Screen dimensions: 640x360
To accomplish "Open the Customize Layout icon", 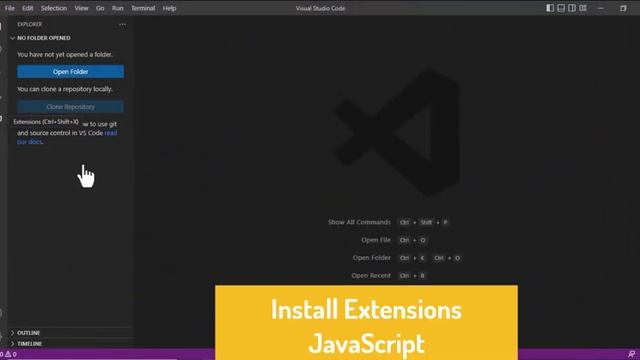I will click(x=583, y=8).
